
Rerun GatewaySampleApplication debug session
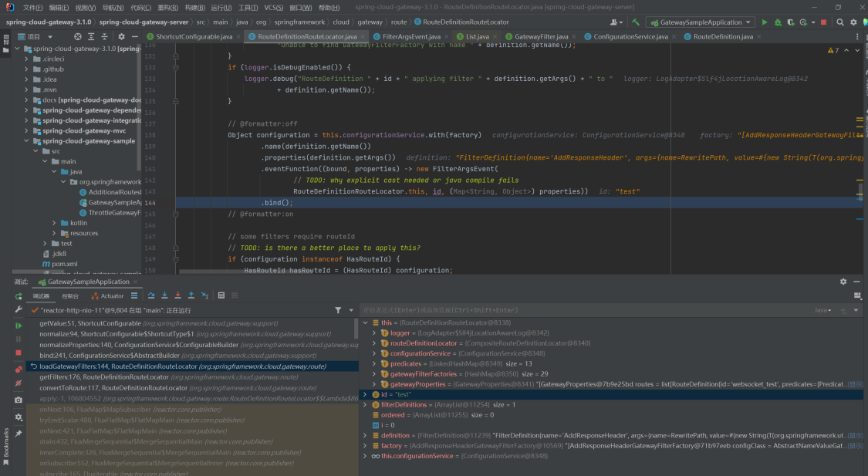(19, 296)
